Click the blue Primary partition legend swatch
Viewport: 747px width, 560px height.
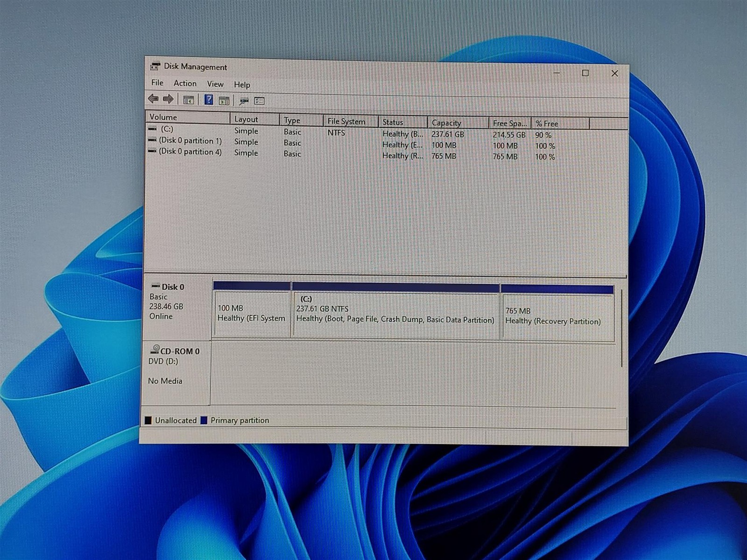point(204,420)
